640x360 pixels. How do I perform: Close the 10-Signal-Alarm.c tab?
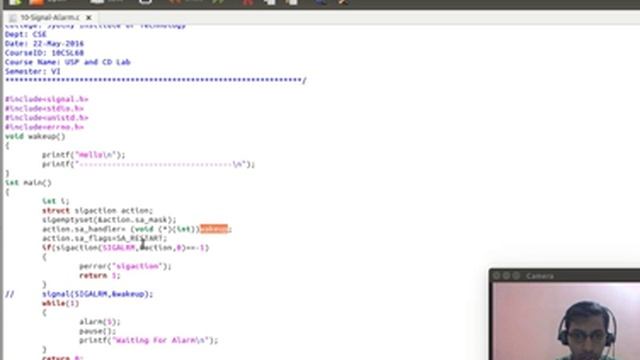click(x=89, y=18)
